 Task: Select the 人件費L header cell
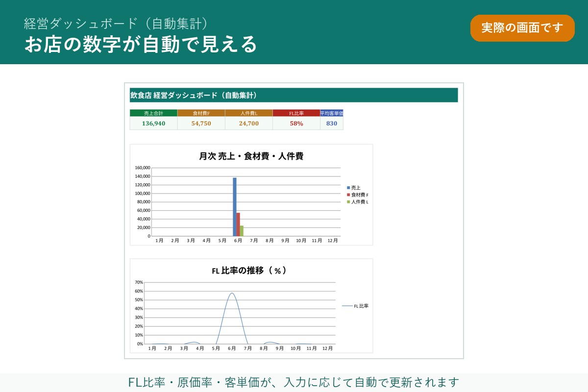pyautogui.click(x=248, y=113)
